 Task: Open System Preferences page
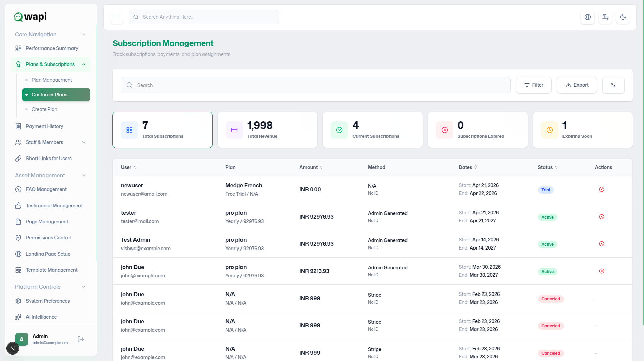51,301
